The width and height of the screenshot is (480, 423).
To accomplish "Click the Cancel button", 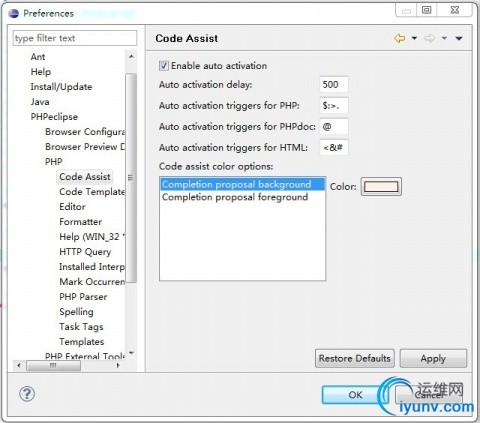I will pos(428,395).
